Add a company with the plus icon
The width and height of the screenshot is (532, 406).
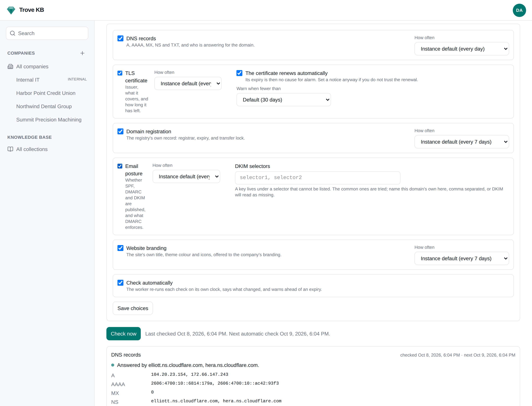coord(82,53)
